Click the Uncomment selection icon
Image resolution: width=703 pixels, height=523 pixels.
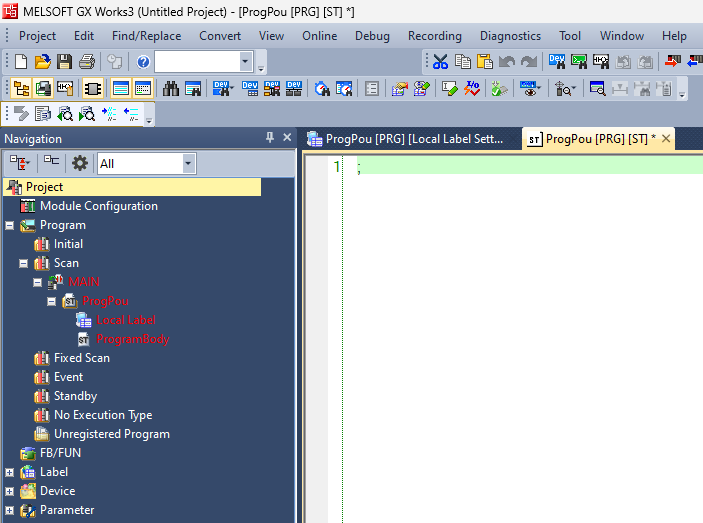coord(131,114)
